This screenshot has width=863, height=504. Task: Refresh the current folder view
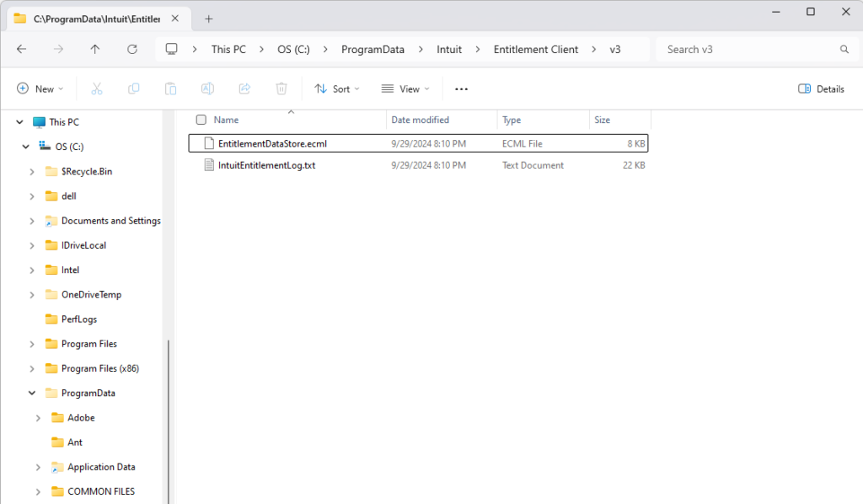(x=132, y=49)
